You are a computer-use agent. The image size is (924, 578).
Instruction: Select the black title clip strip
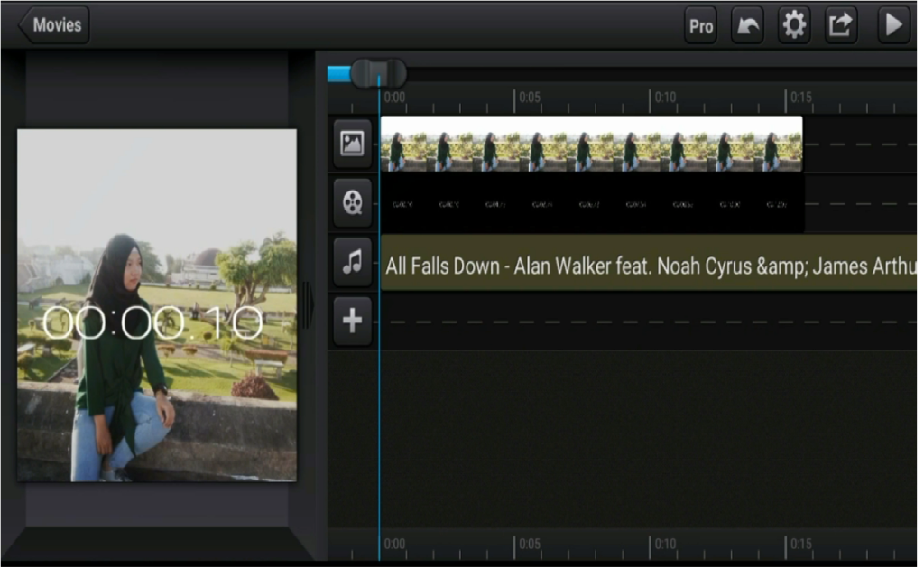[592, 204]
